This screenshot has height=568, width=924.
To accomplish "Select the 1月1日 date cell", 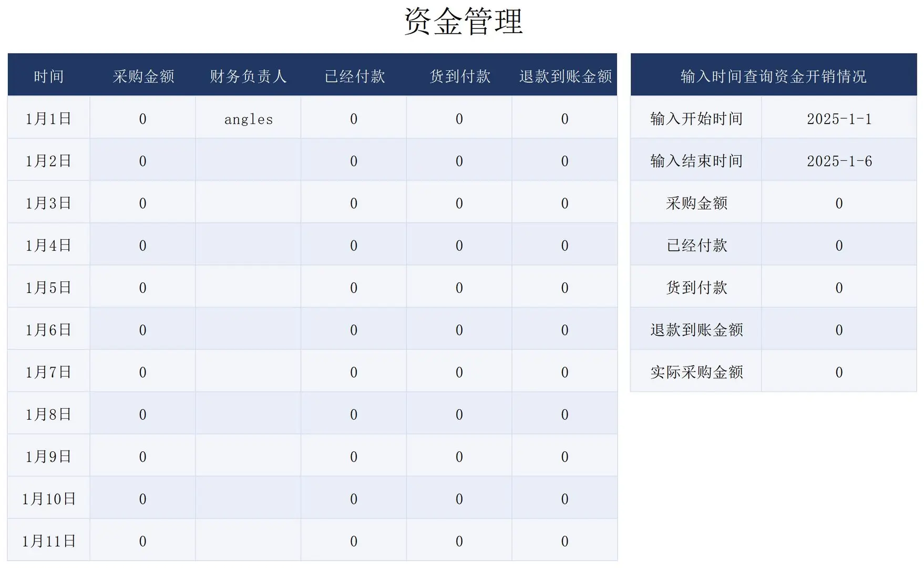I will point(48,118).
